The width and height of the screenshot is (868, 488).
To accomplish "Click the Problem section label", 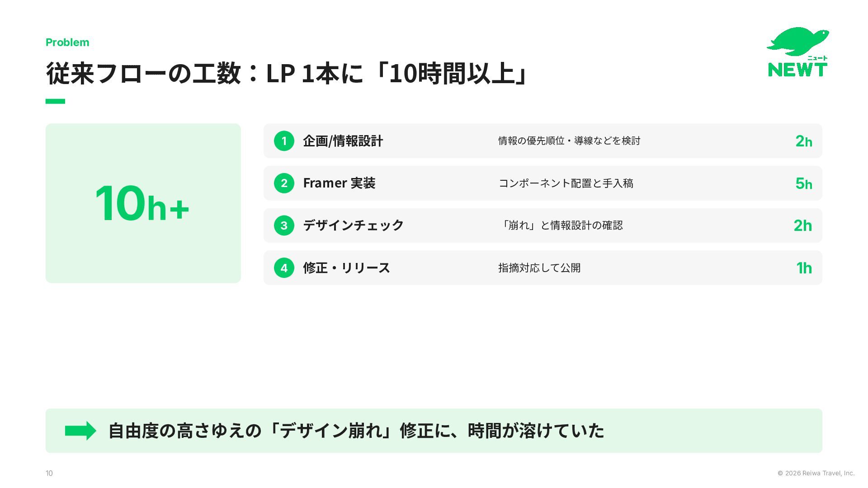I will click(x=67, y=42).
